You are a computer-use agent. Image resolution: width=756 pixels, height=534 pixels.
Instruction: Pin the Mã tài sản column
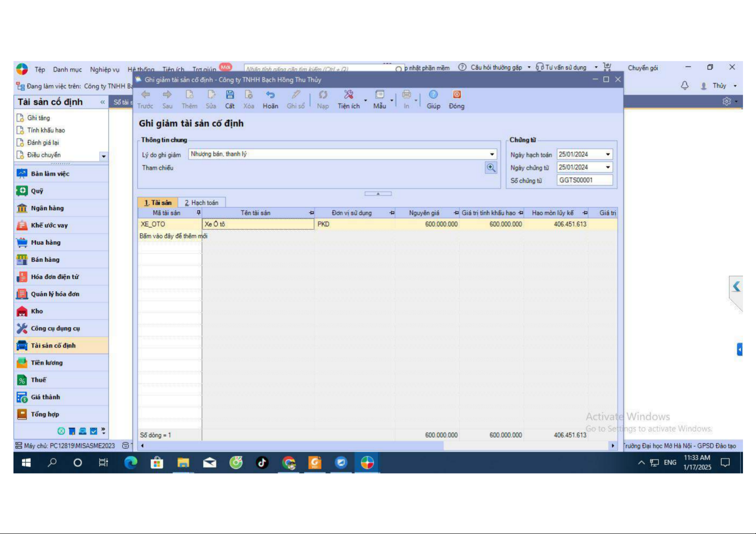pyautogui.click(x=199, y=213)
